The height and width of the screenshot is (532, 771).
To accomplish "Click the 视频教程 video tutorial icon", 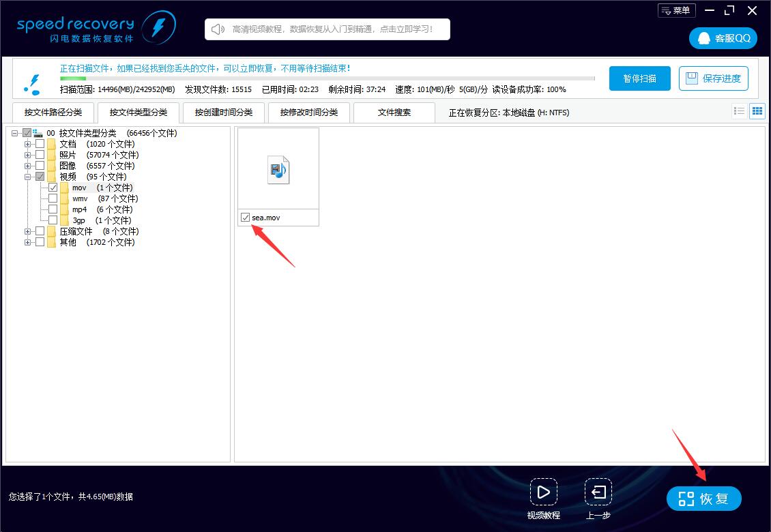I will click(x=544, y=490).
